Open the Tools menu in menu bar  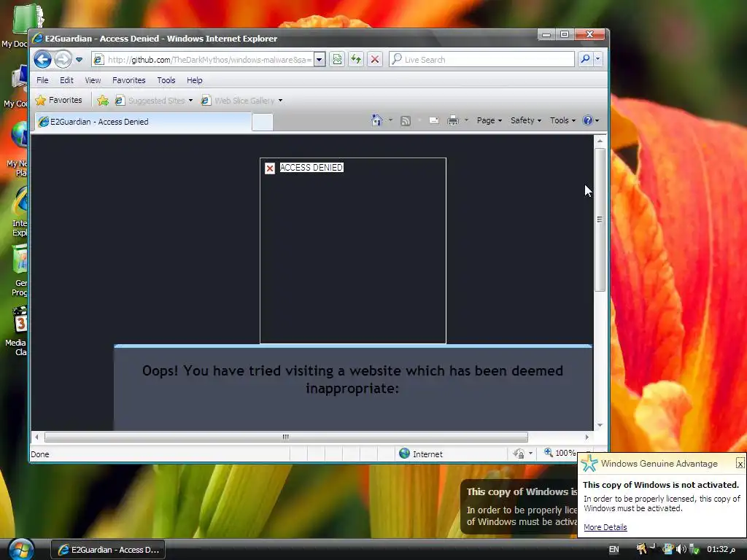coord(166,80)
